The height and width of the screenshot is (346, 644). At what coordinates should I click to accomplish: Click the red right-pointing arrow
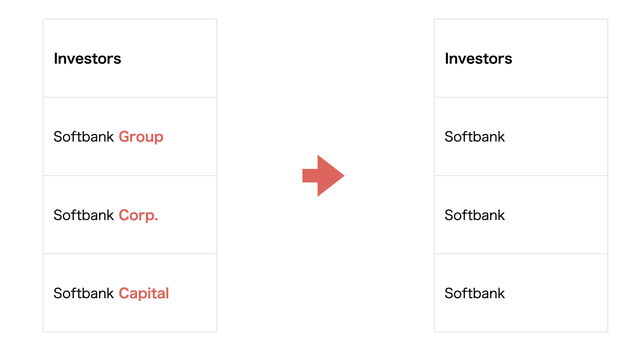click(x=323, y=176)
